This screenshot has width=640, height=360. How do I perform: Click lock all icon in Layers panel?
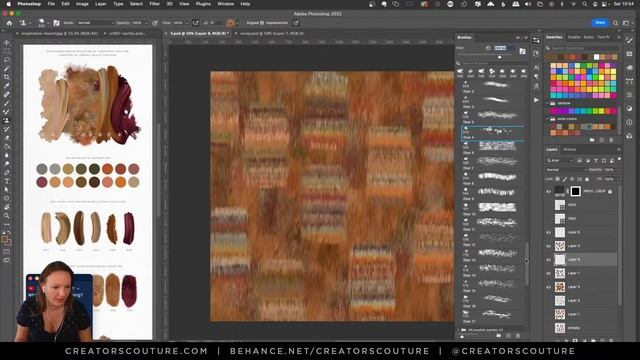pyautogui.click(x=587, y=179)
